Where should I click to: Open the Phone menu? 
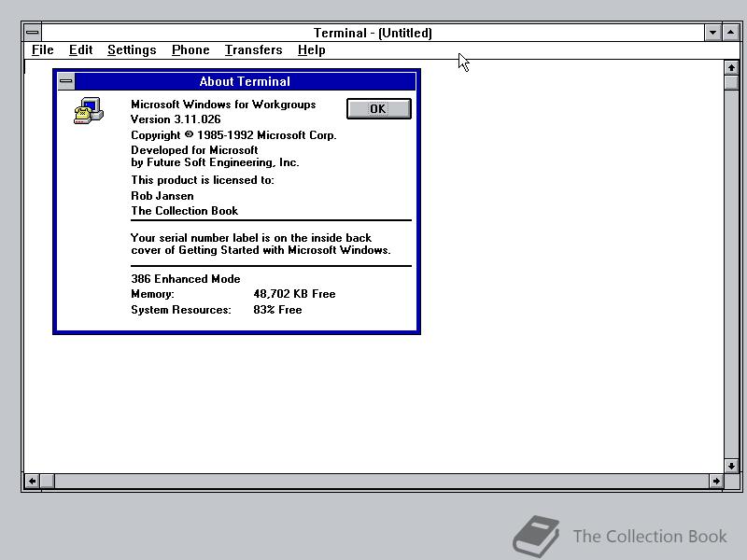190,50
